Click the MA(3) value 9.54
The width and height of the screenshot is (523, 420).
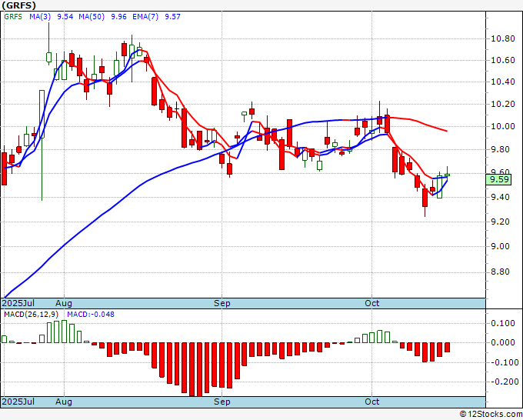coord(65,17)
